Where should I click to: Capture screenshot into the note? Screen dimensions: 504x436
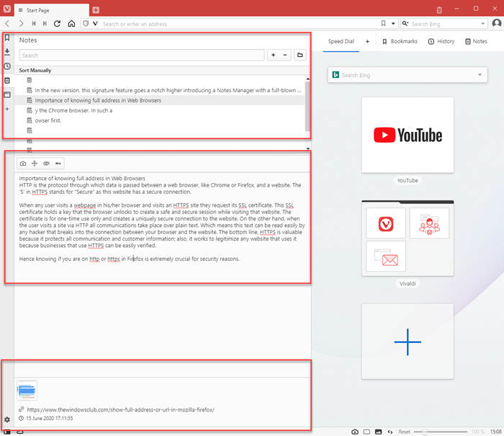[x=23, y=164]
